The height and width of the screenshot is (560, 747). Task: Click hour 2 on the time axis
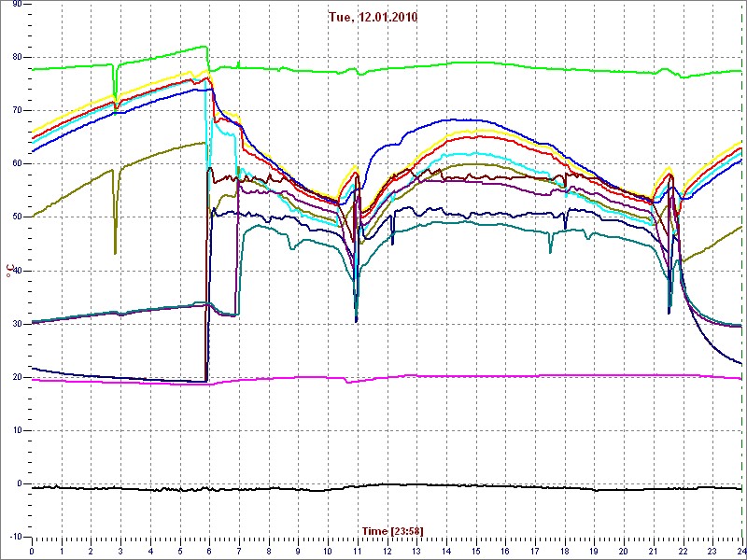pyautogui.click(x=91, y=551)
